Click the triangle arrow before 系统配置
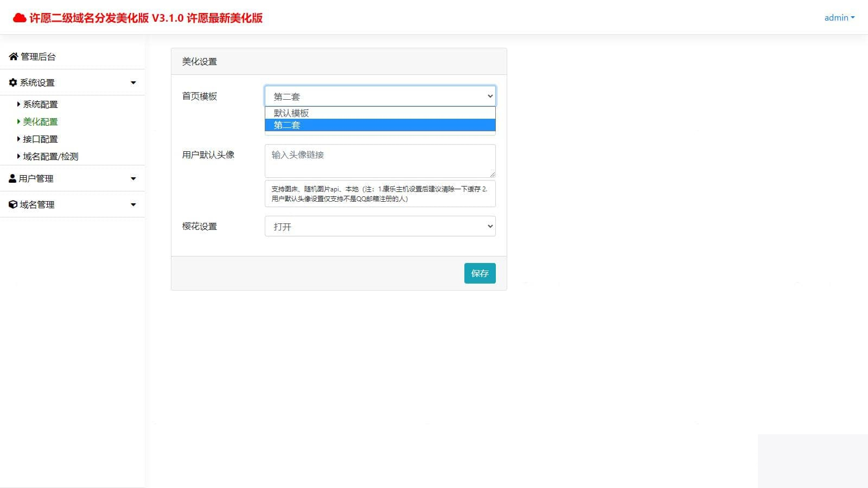Image resolution: width=868 pixels, height=488 pixels. click(x=18, y=104)
